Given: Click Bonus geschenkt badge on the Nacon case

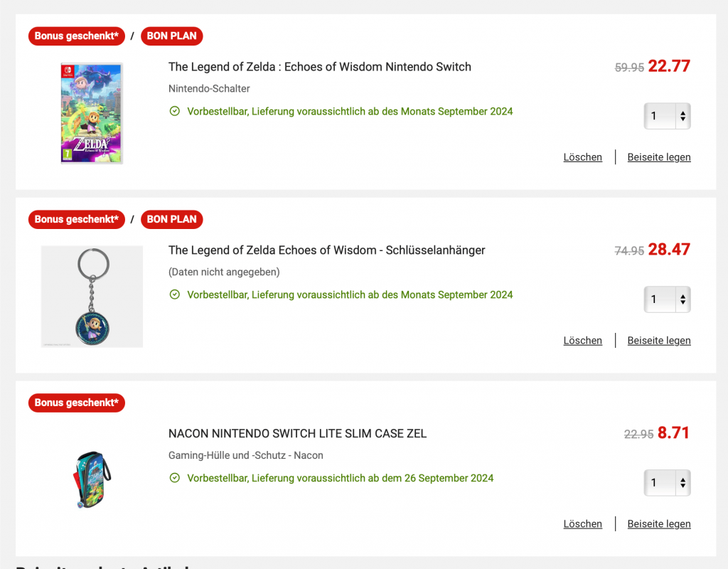Looking at the screenshot, I should pos(77,403).
